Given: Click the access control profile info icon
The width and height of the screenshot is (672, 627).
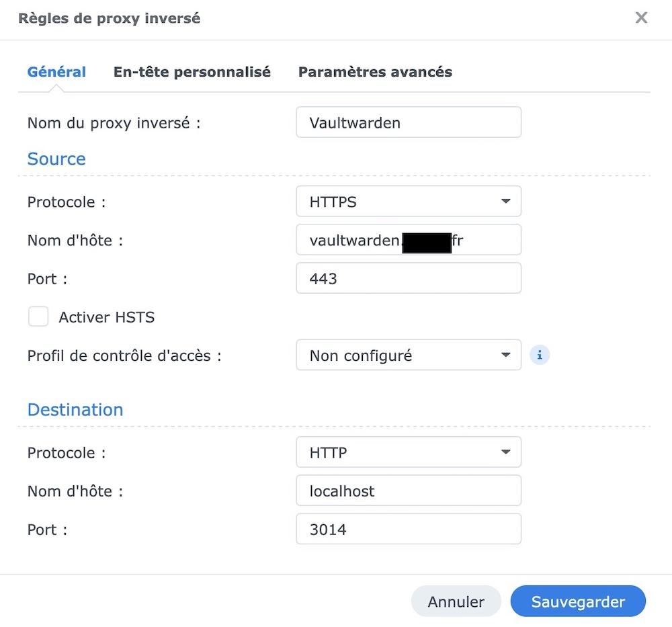Looking at the screenshot, I should [x=539, y=355].
